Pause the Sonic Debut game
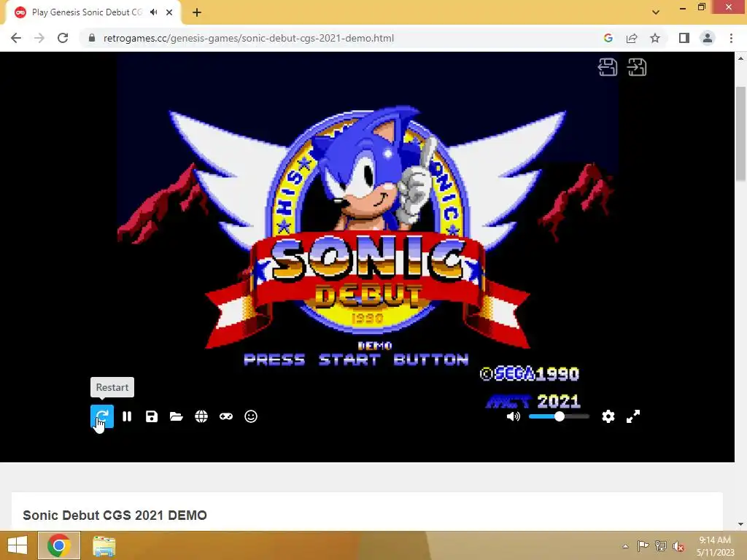 click(127, 416)
